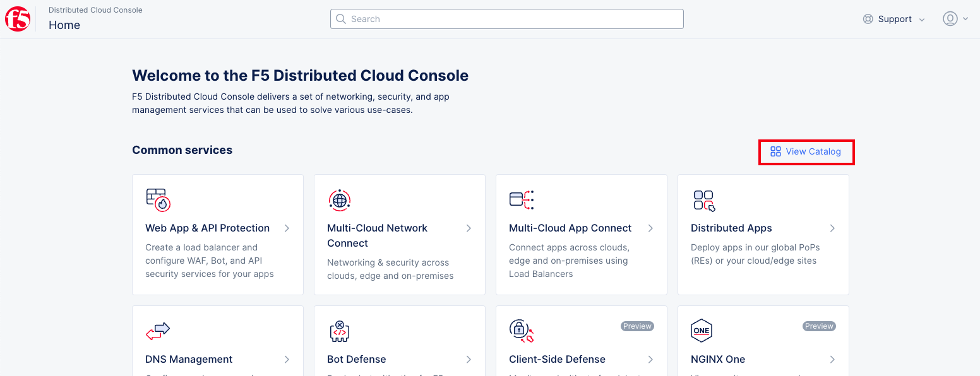The image size is (980, 376).
Task: Click the Home label under Distributed Cloud Console
Action: [64, 25]
